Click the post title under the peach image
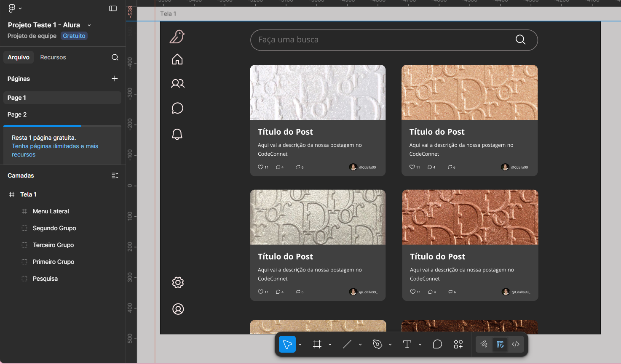Viewport: 621px width, 364px height. pyautogui.click(x=437, y=132)
